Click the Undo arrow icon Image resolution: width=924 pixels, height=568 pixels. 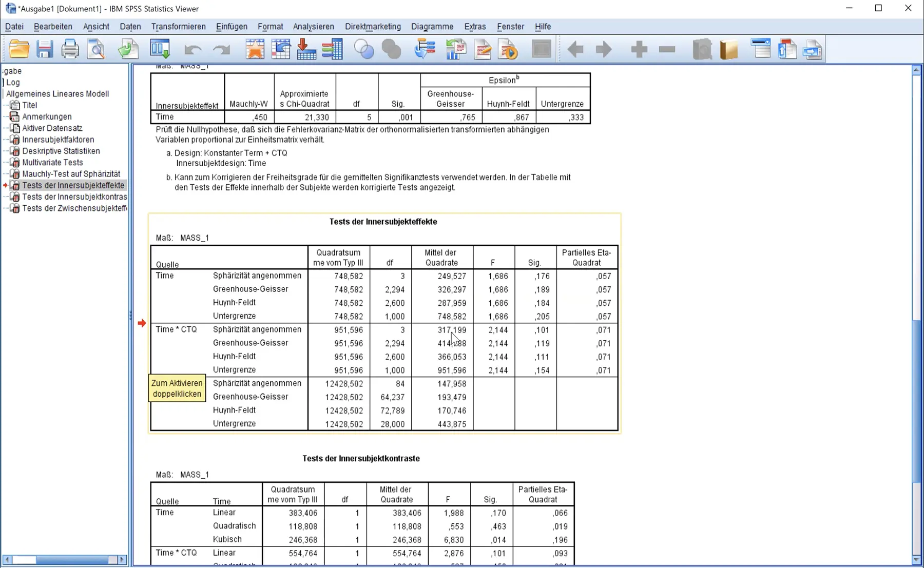click(192, 49)
